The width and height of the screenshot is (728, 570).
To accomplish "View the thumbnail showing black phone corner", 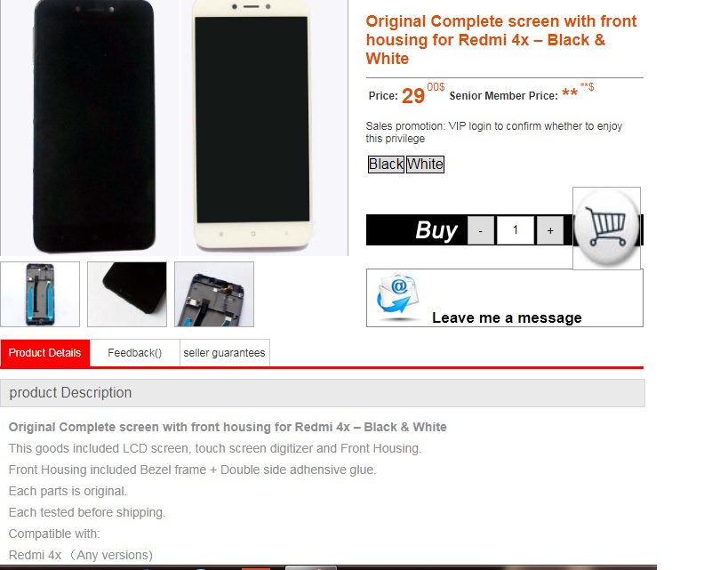I will [x=127, y=294].
